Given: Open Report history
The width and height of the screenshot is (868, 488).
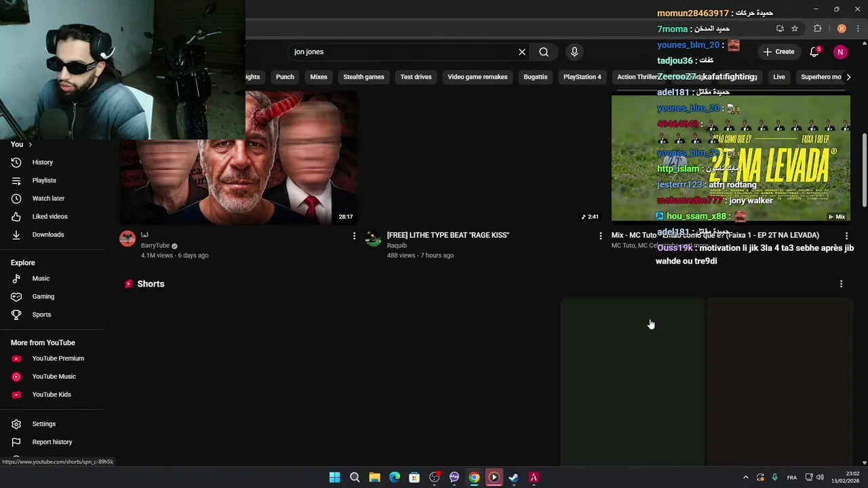Looking at the screenshot, I should click(52, 442).
